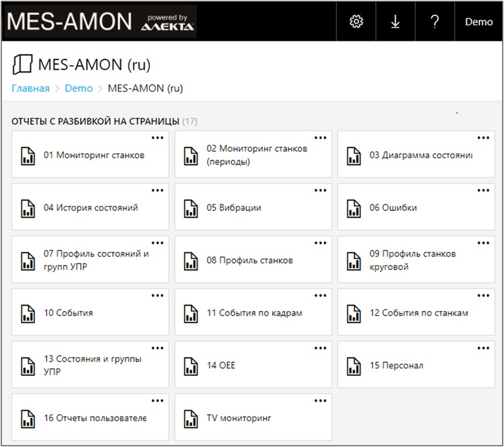The image size is (504, 447).
Task: Click the report icon of 01 Мониторинг станков
Action: [28, 156]
